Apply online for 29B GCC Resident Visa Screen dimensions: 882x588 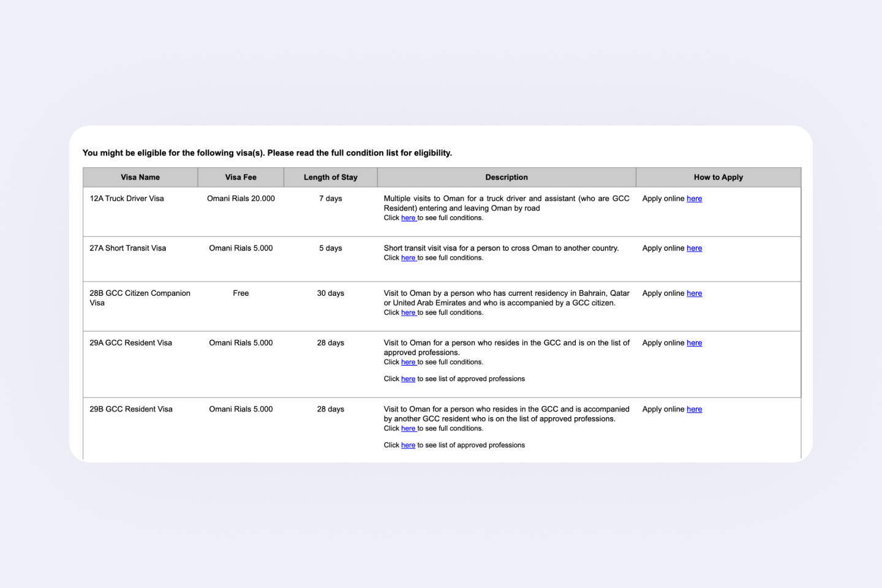(694, 409)
